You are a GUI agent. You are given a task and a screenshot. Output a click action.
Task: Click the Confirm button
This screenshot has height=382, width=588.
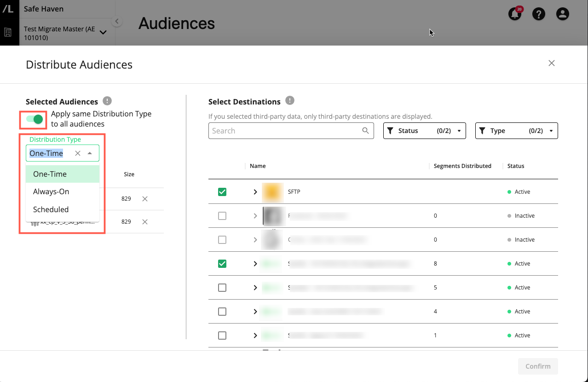(x=537, y=366)
